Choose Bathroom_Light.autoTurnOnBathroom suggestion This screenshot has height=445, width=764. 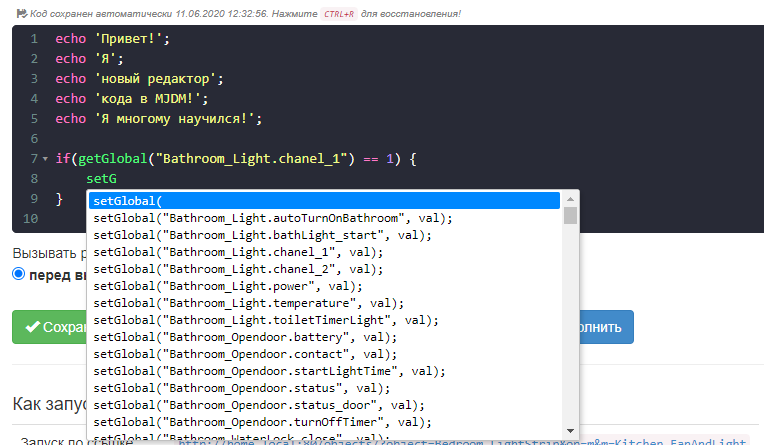(324, 218)
